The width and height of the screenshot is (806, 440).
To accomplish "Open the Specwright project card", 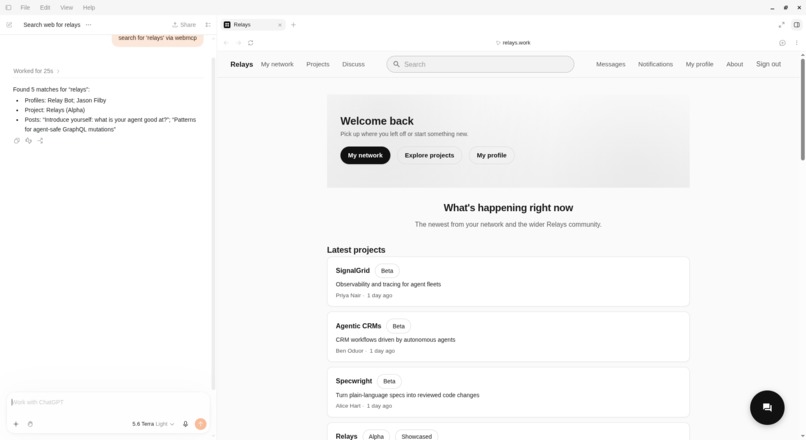I will click(x=508, y=392).
